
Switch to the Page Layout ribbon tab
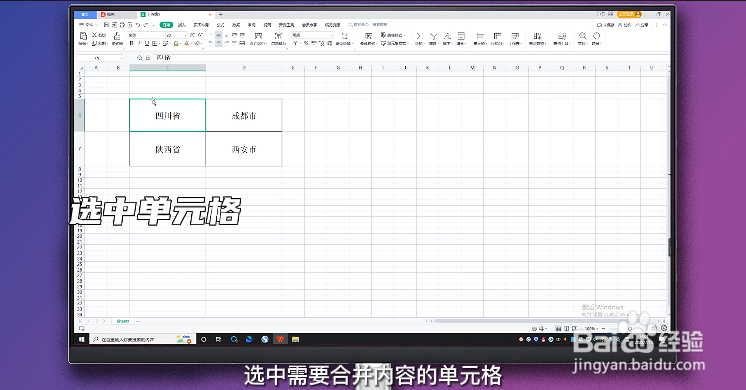pyautogui.click(x=201, y=25)
